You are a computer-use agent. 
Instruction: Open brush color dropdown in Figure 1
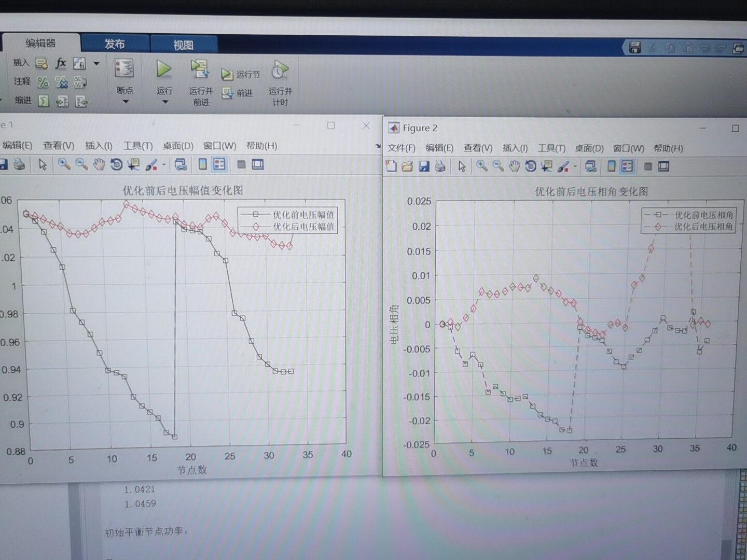[164, 165]
